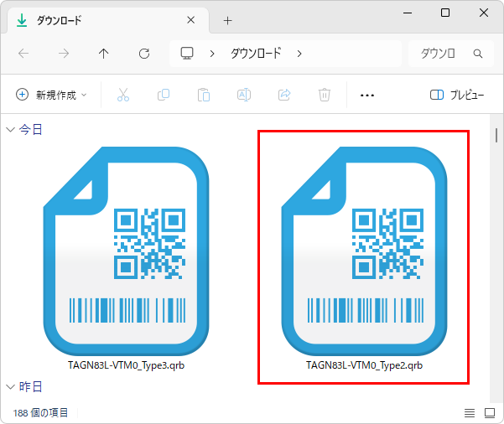
Task: Click the Rename icon in toolbar
Action: [x=244, y=95]
